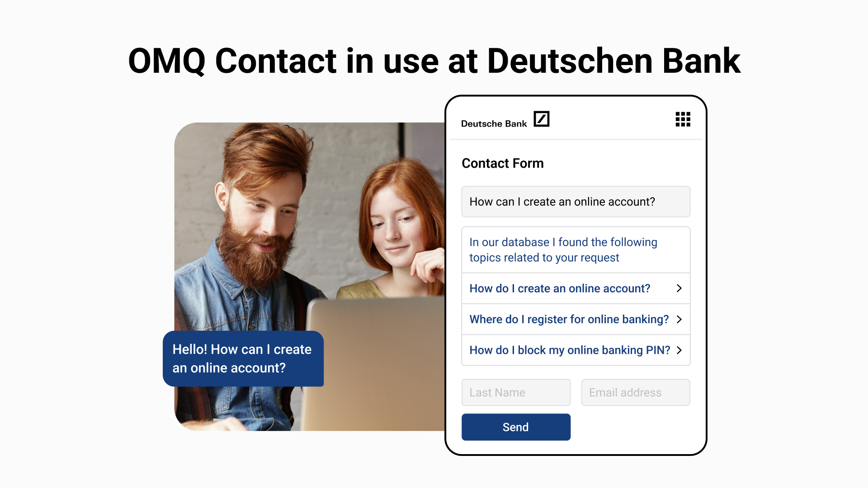
Task: Click the Send button
Action: pyautogui.click(x=515, y=427)
